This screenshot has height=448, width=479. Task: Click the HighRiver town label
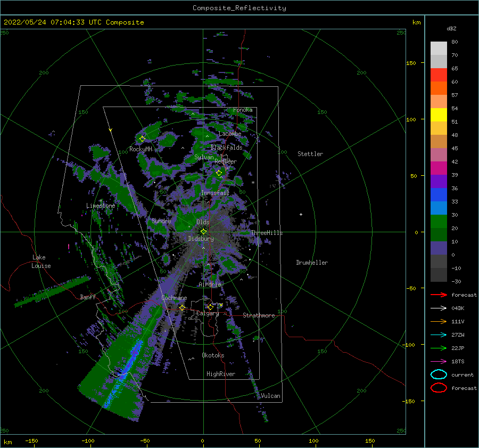coord(221,374)
